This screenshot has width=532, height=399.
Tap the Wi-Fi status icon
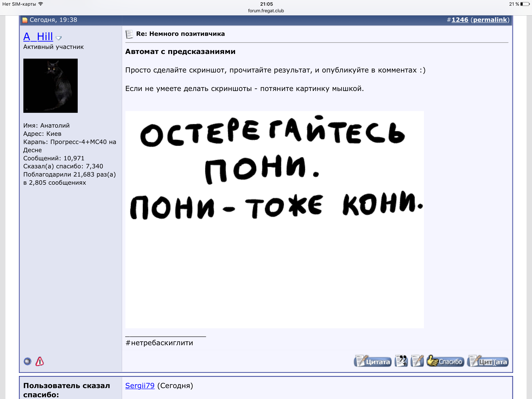coord(41,4)
